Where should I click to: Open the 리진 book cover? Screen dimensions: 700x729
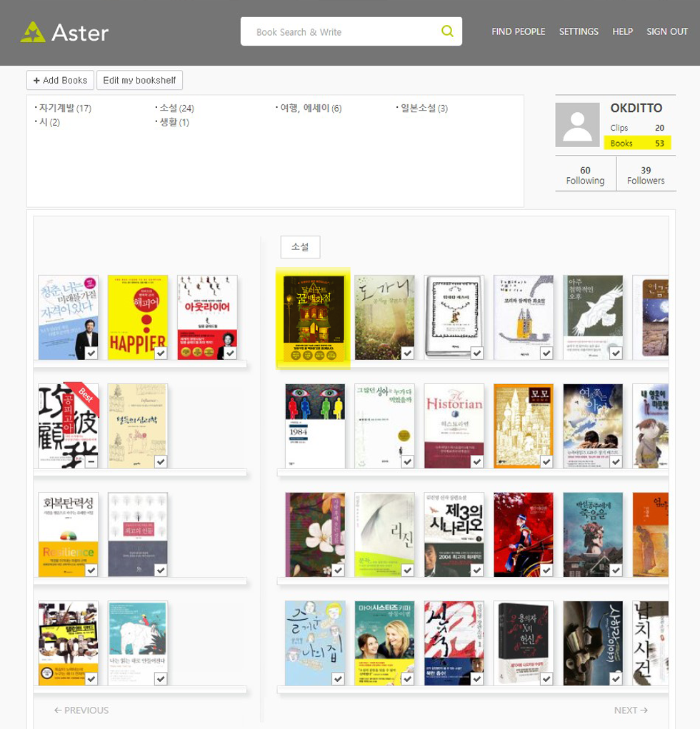384,535
